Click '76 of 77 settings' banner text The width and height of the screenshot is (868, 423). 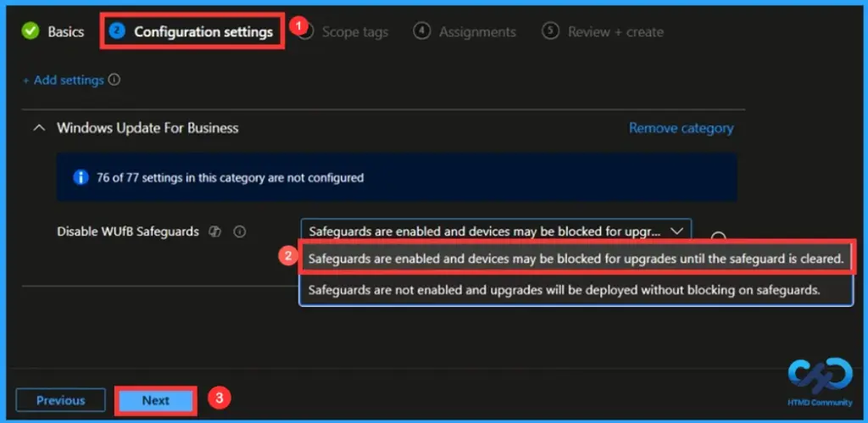coord(230,178)
